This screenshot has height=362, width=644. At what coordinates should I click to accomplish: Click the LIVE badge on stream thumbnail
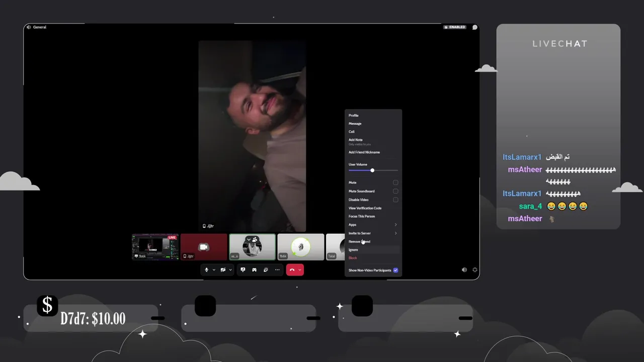click(172, 237)
